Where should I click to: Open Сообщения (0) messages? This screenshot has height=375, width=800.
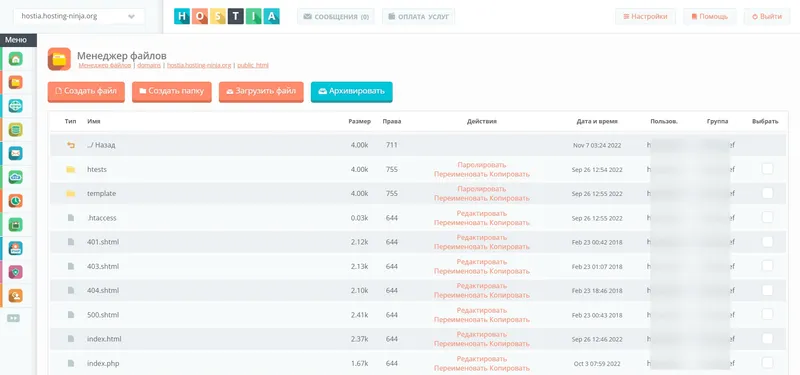pos(336,16)
